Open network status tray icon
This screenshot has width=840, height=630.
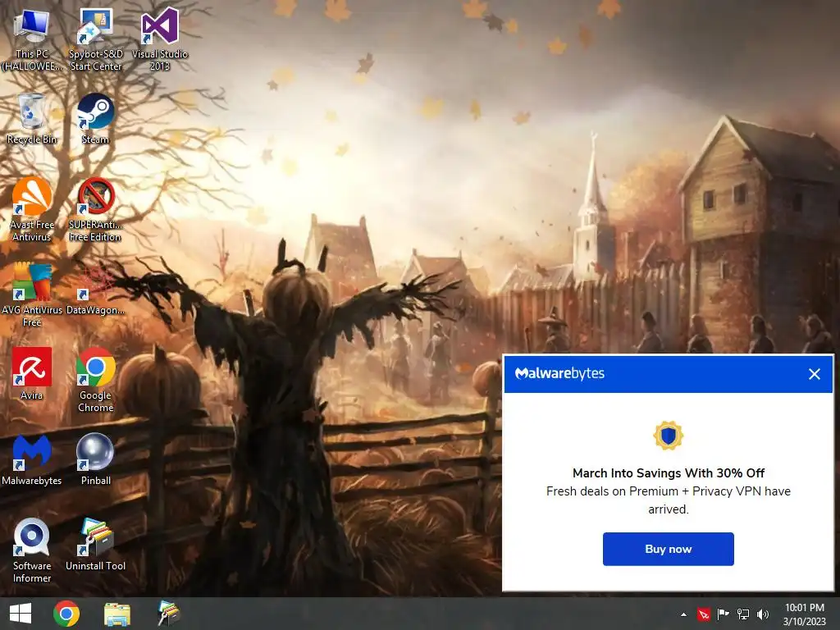[743, 614]
